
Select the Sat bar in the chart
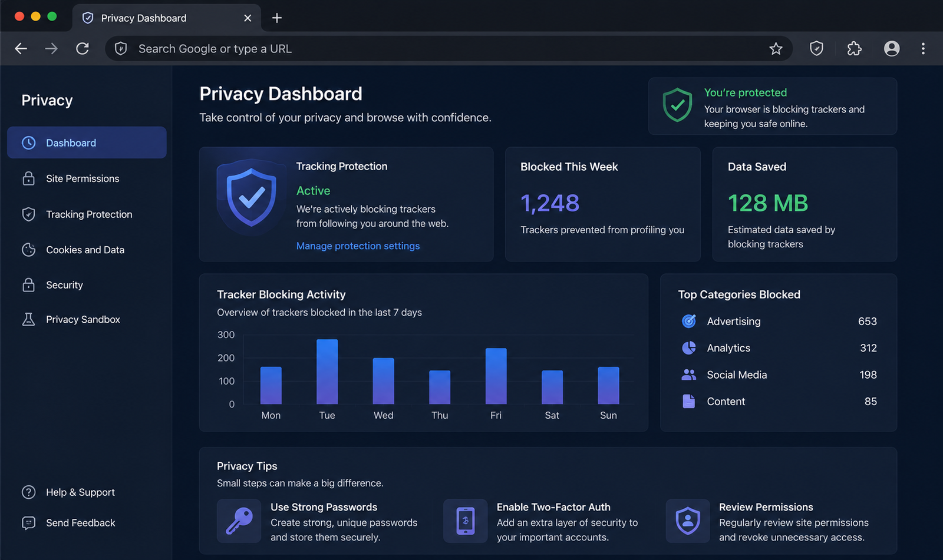(x=552, y=387)
